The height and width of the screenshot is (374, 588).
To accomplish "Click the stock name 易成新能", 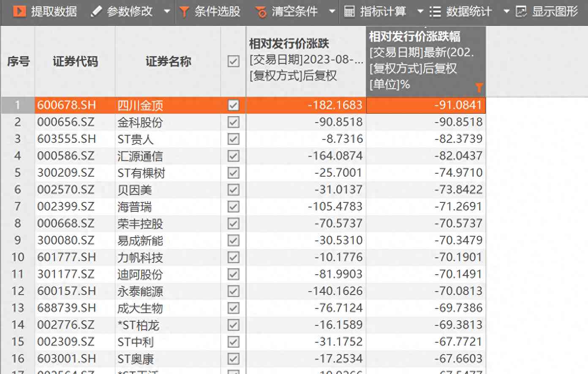I will [140, 240].
